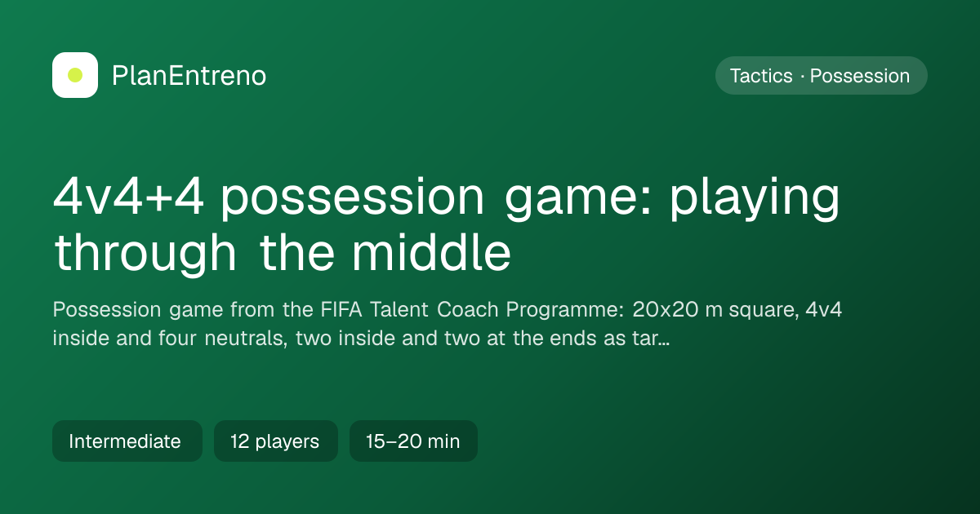Click the lime green dot inside the logo

(75, 75)
